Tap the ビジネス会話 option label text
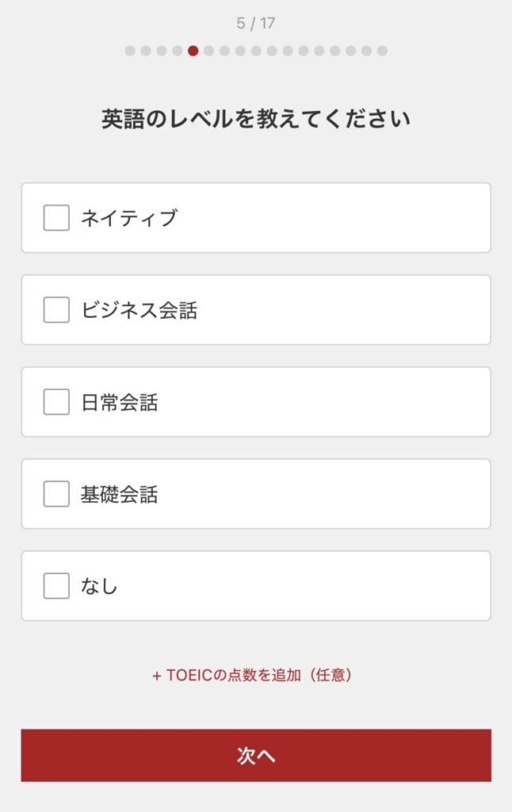Image resolution: width=512 pixels, height=812 pixels. coord(139,310)
